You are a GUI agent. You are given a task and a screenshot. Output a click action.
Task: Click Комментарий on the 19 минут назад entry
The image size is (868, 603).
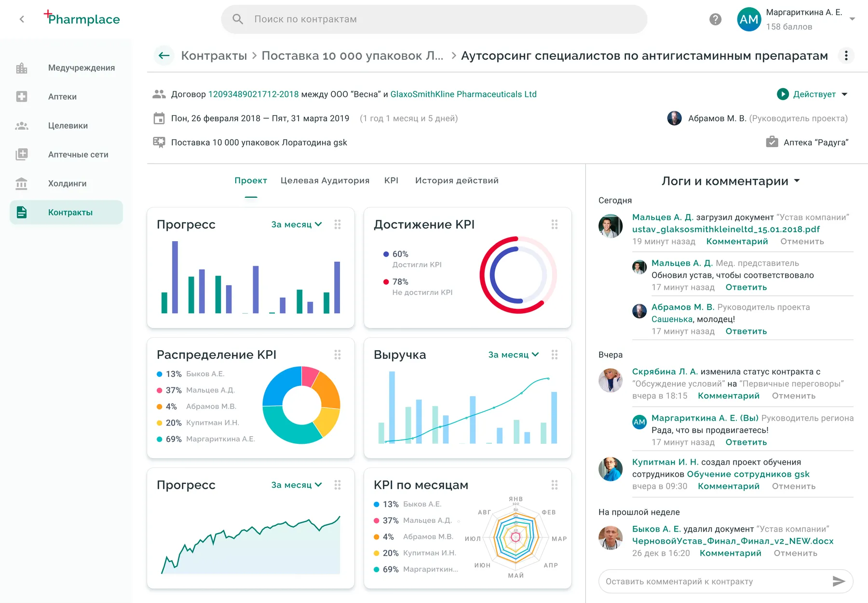pyautogui.click(x=737, y=241)
